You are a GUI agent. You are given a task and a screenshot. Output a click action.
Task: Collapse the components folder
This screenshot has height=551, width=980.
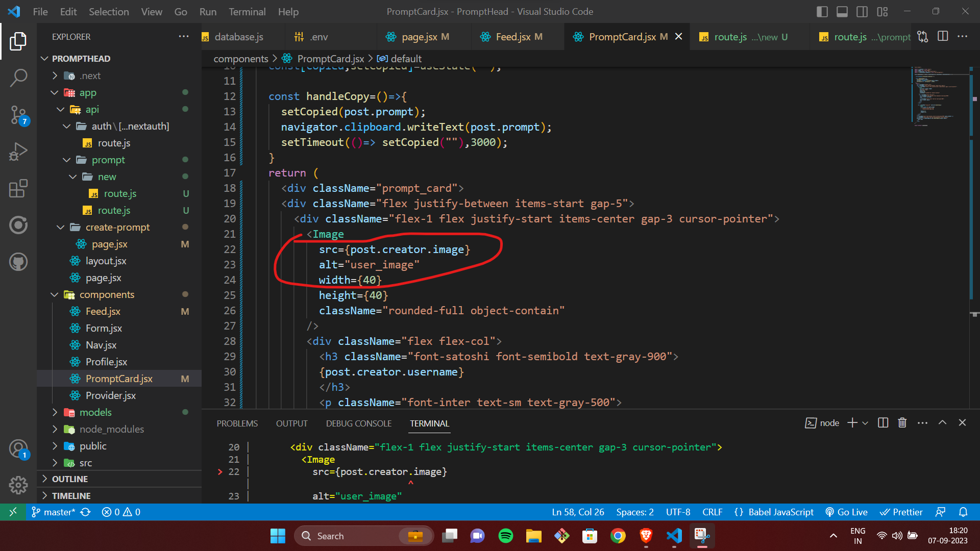point(107,294)
